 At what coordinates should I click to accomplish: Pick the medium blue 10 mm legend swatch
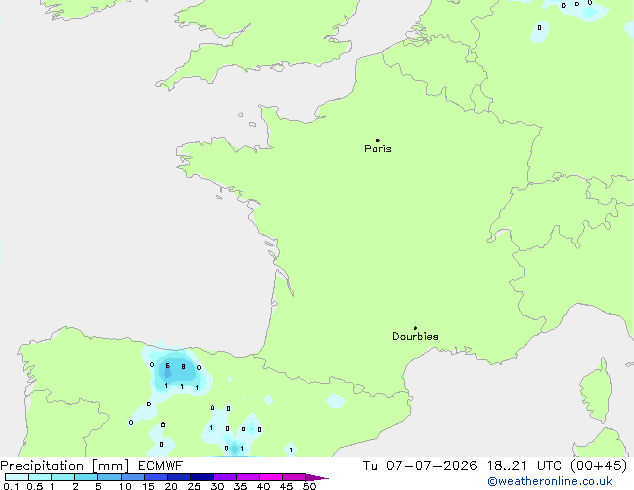133,477
